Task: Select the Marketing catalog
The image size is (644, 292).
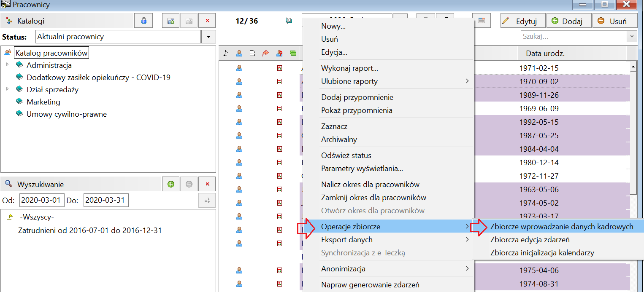Action: (x=43, y=102)
